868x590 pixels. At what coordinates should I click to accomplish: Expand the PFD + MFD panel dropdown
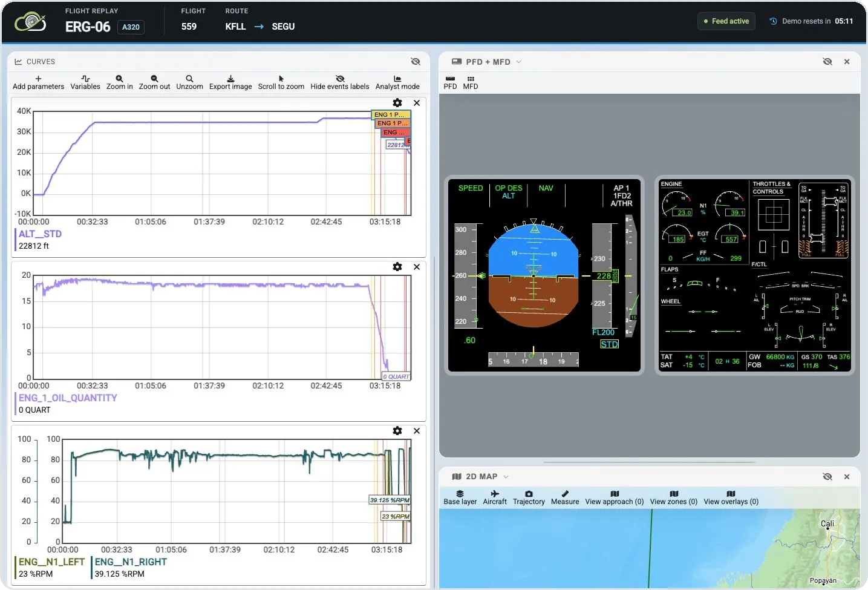(518, 62)
